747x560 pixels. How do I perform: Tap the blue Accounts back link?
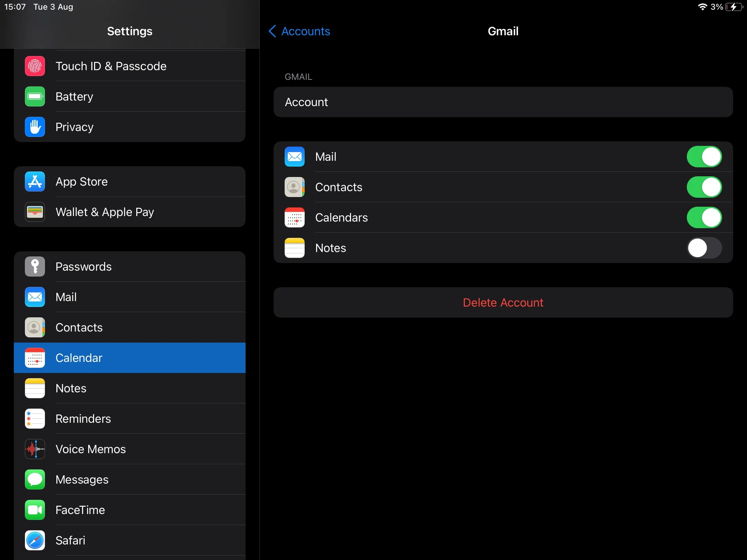click(306, 31)
